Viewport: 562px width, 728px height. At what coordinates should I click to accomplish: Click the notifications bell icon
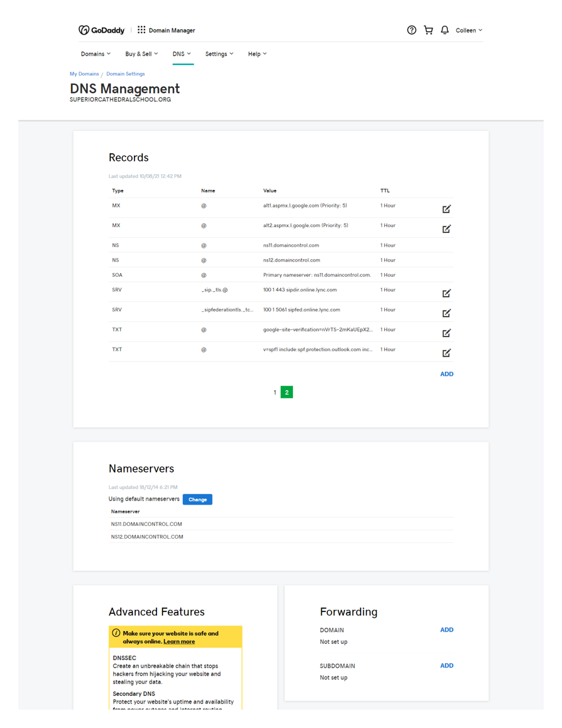click(444, 30)
